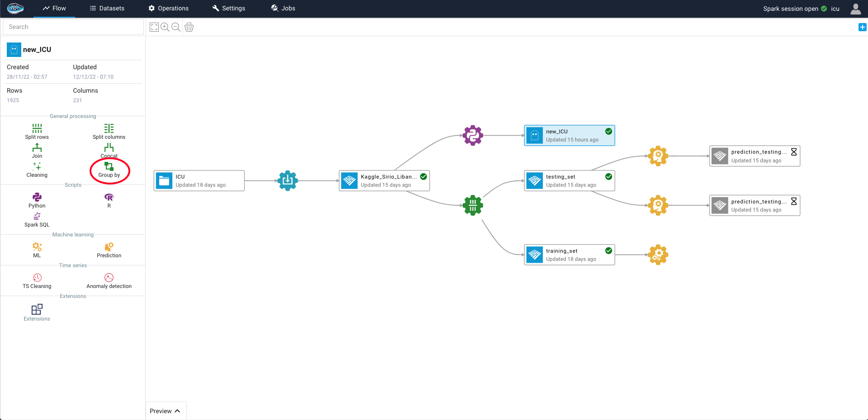Click the purple Python recipe node
The image size is (868, 420).
pyautogui.click(x=473, y=135)
